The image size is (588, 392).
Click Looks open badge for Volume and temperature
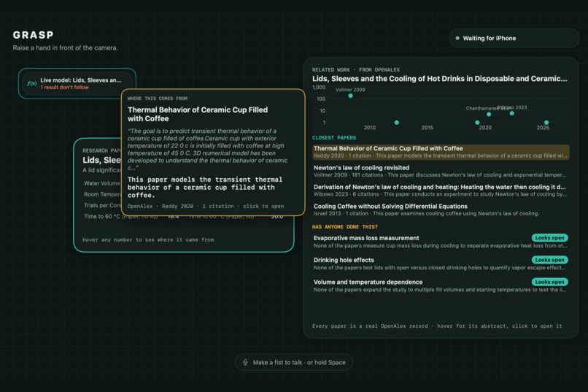coord(550,282)
